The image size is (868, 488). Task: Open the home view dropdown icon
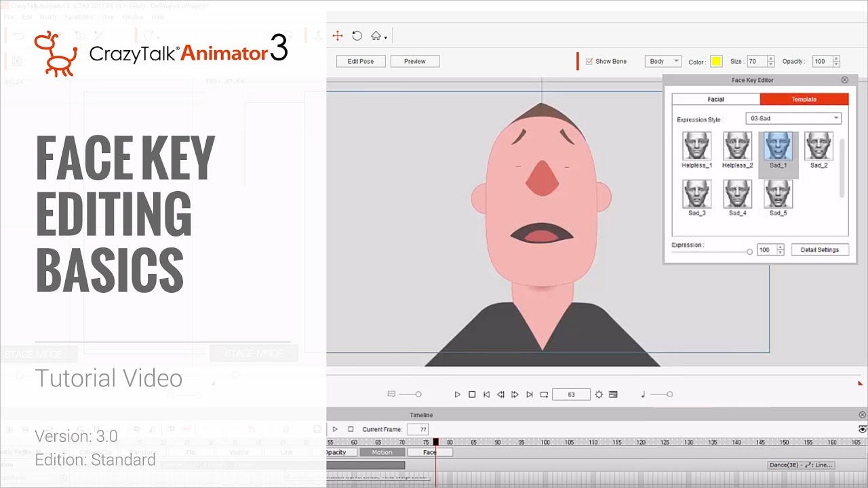coord(378,36)
